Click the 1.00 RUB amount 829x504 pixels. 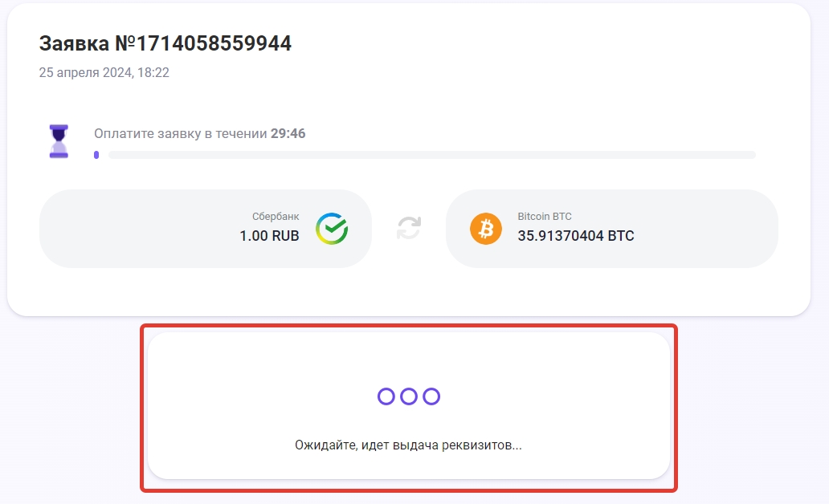[269, 236]
